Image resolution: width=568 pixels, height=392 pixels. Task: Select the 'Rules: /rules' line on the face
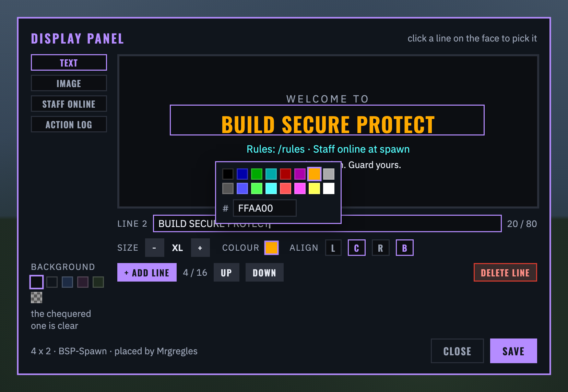tap(328, 149)
